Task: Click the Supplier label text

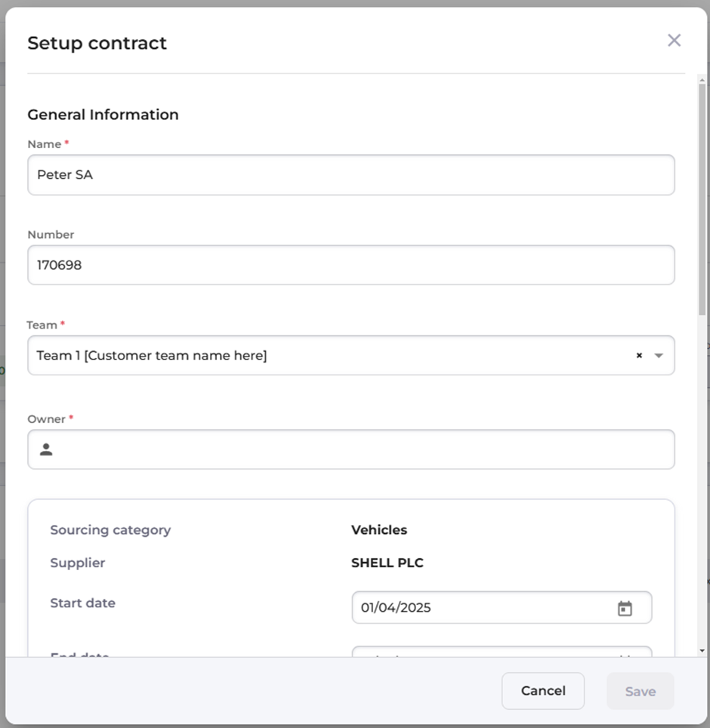Action: coord(78,563)
